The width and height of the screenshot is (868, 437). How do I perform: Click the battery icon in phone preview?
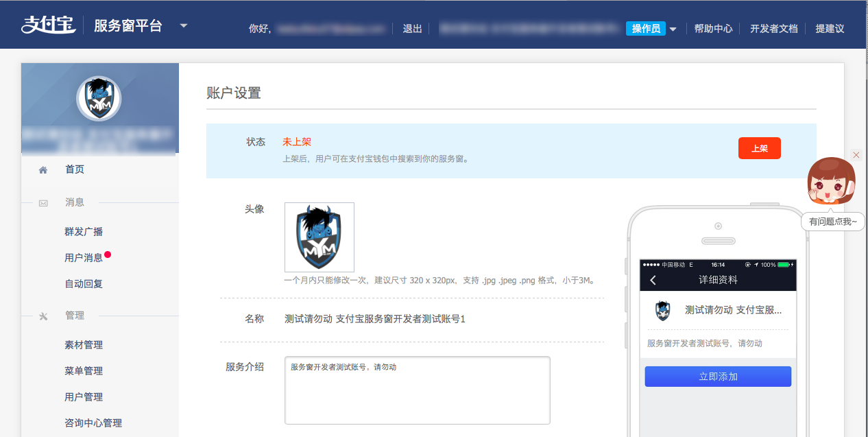click(784, 264)
